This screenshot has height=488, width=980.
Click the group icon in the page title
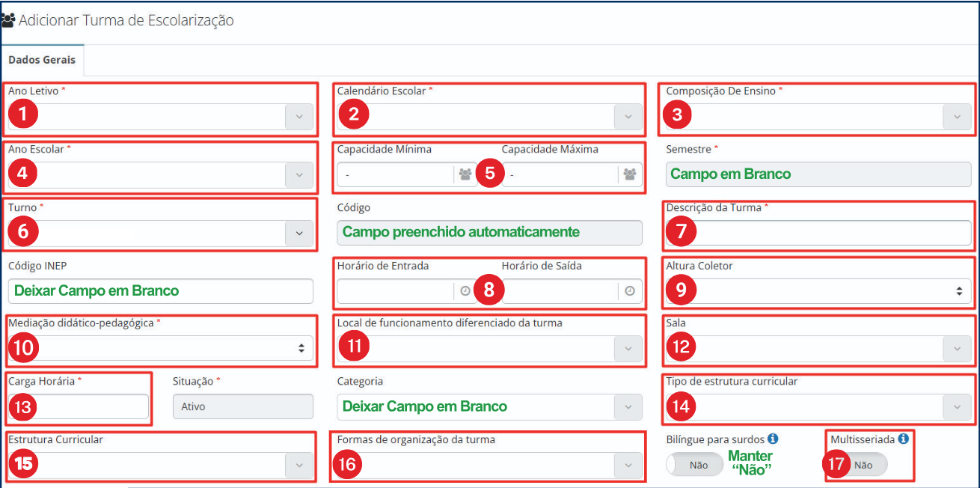(x=9, y=21)
